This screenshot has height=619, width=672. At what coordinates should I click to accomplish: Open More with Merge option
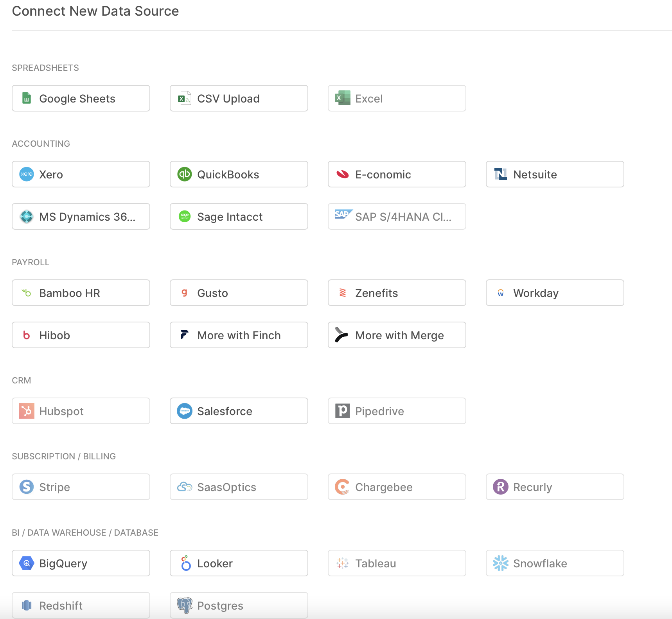pos(397,335)
